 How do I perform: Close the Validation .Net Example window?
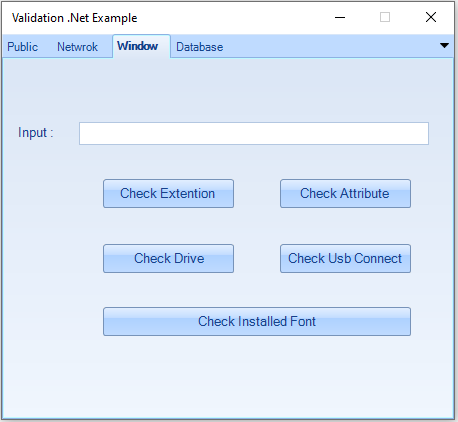click(431, 17)
